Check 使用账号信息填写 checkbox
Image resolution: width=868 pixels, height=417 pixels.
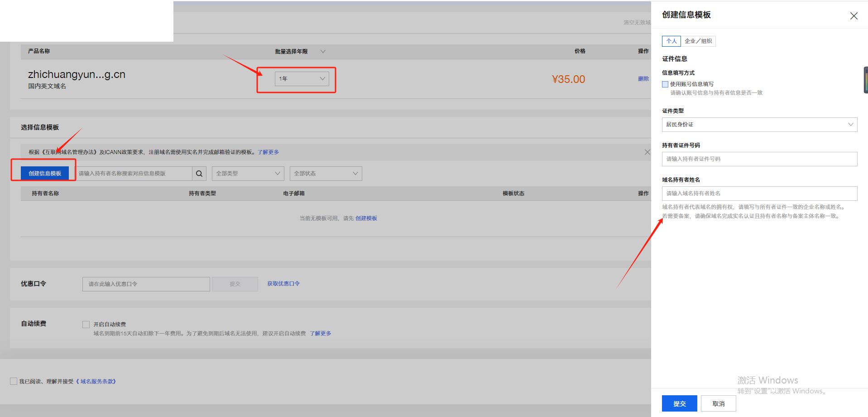[665, 84]
